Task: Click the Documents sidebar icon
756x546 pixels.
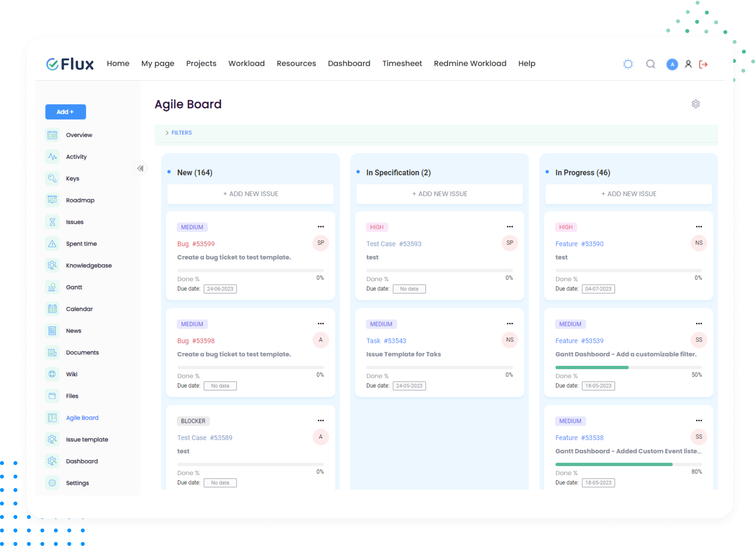Action: [x=52, y=352]
